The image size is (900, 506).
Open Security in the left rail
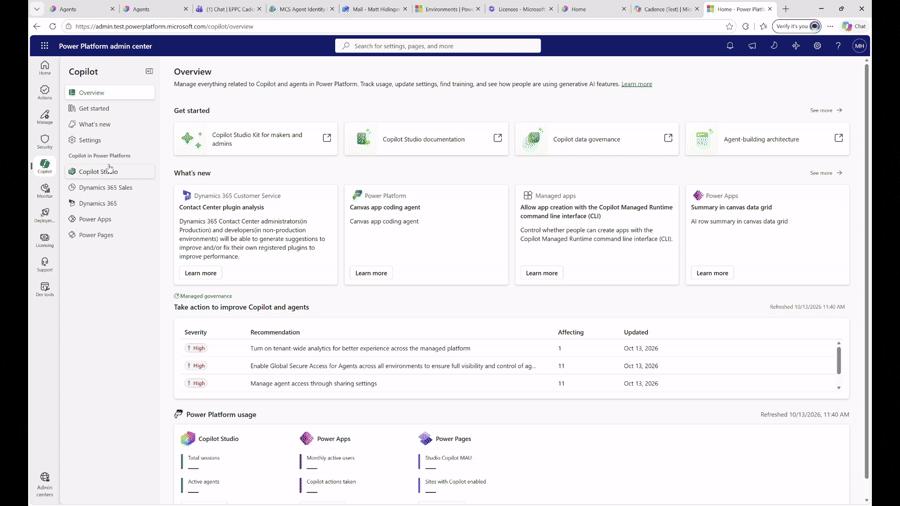44,142
